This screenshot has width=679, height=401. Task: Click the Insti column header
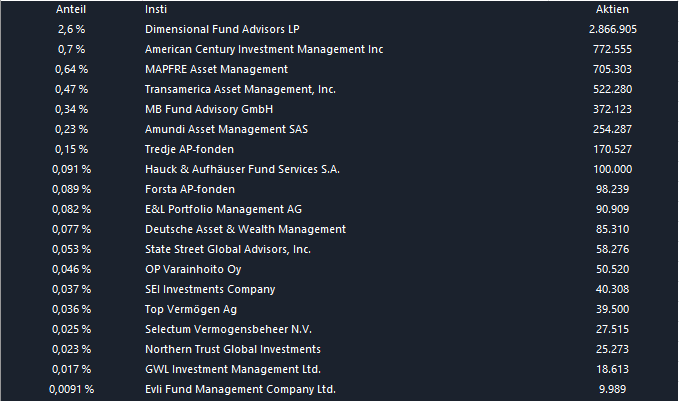(156, 9)
